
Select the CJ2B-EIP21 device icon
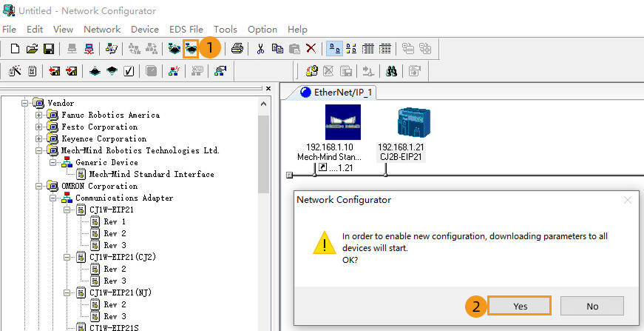(x=413, y=122)
